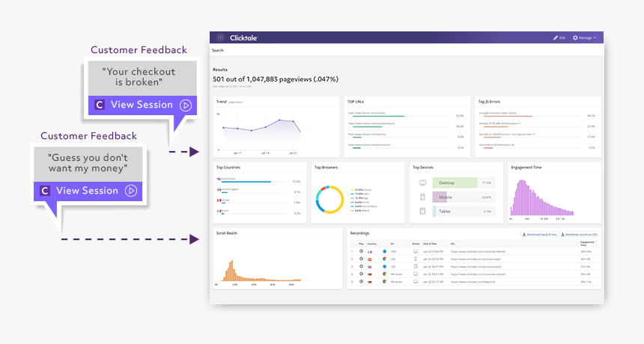Click the Download top JS Errors button
Screen dimensions: 644x344
point(539,235)
